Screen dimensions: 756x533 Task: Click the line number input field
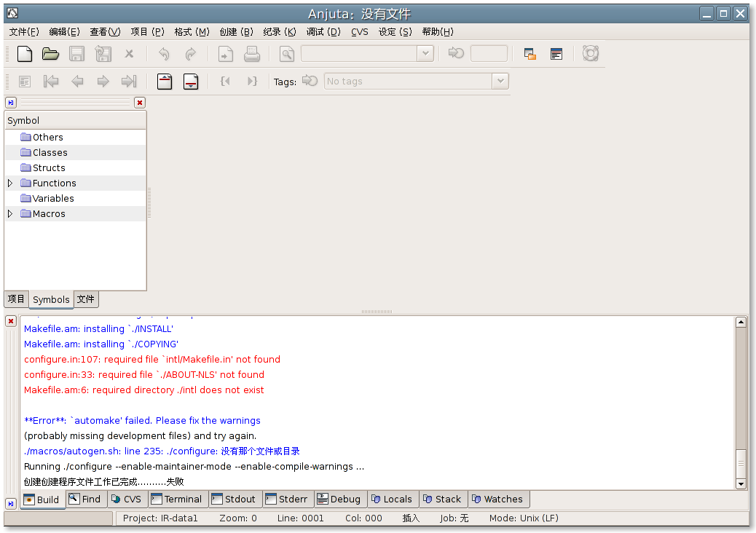point(489,53)
